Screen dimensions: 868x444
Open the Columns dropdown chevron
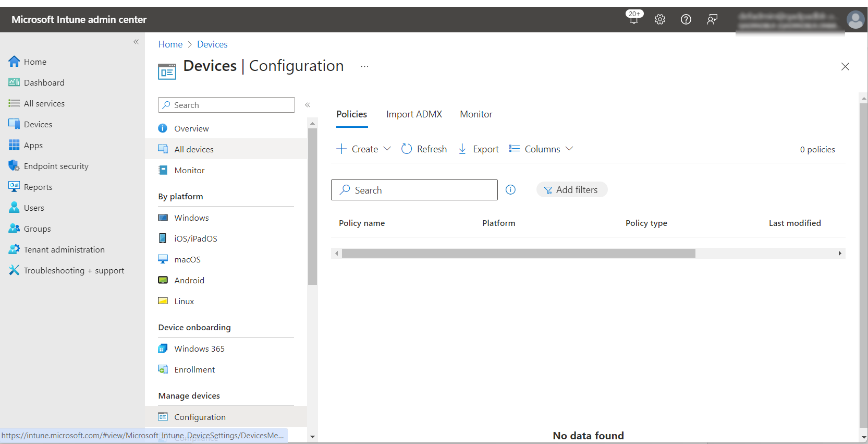pyautogui.click(x=569, y=149)
